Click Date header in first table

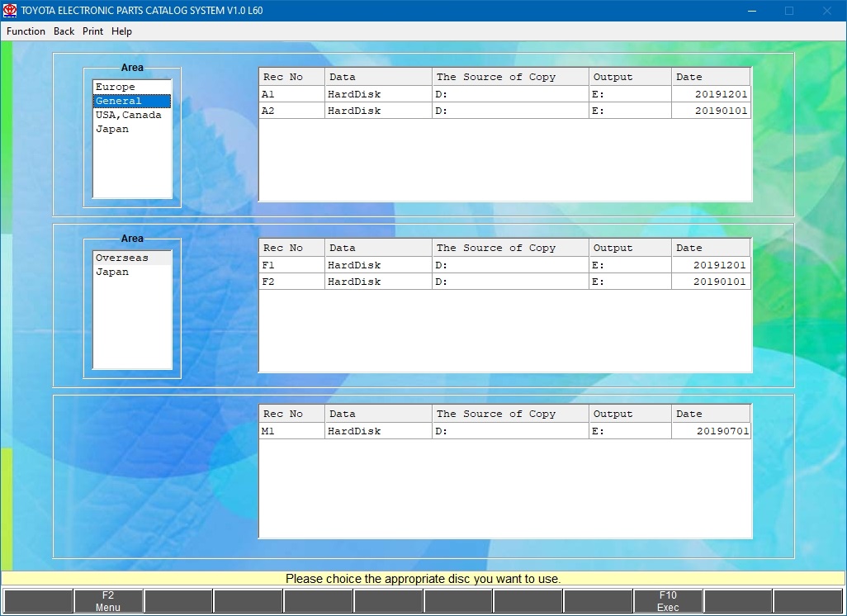click(711, 77)
